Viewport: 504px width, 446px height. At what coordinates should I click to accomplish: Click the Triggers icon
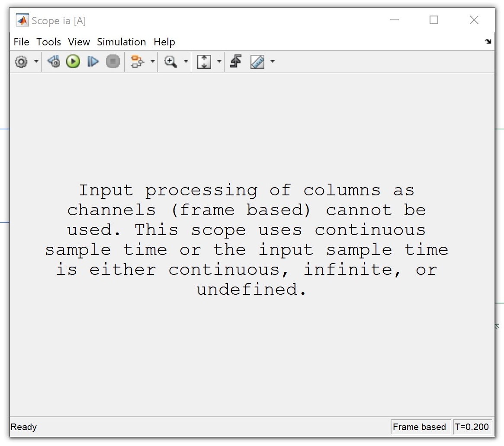pos(235,62)
